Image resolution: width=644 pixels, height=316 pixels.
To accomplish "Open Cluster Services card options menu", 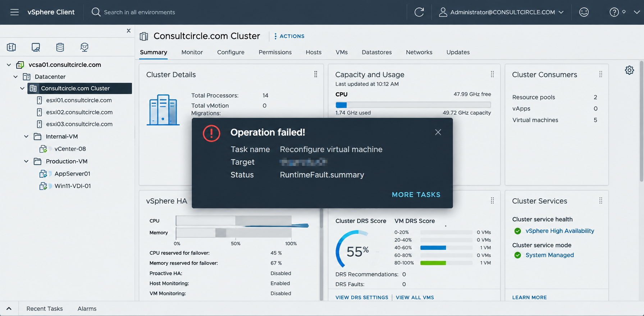I will tap(600, 200).
